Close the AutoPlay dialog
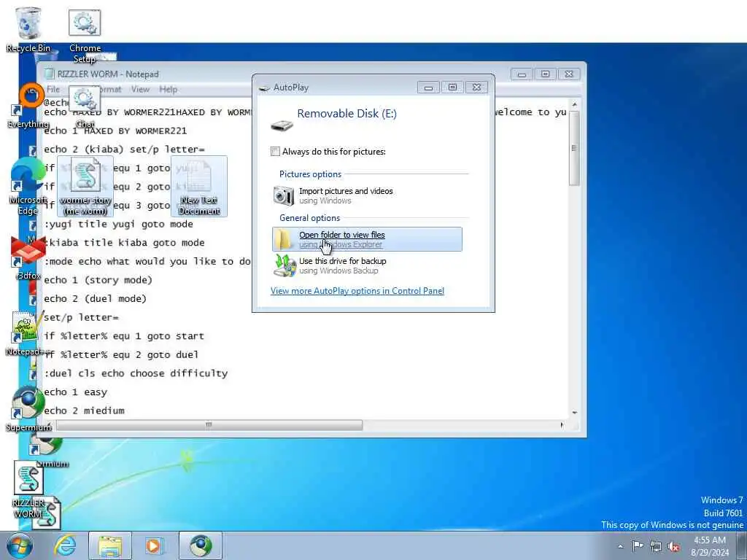Image resolution: width=747 pixels, height=560 pixels. pyautogui.click(x=476, y=87)
